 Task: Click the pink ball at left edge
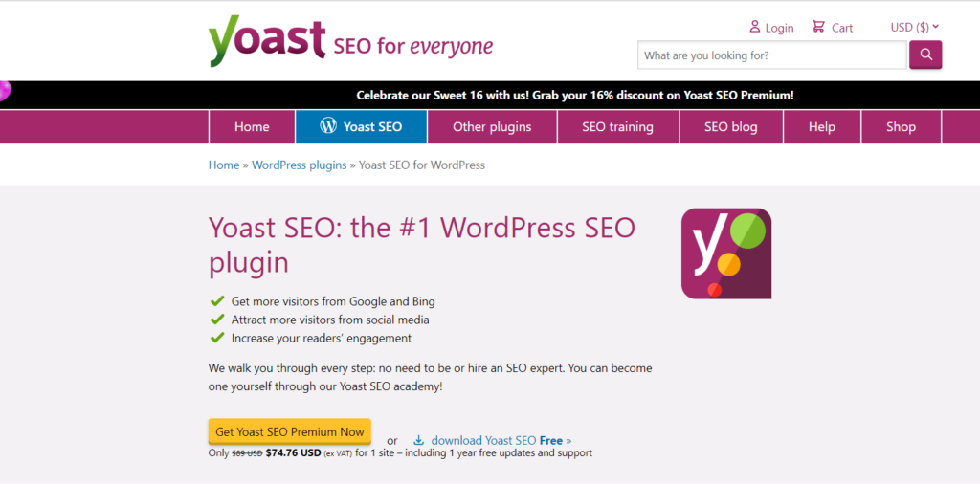4,91
